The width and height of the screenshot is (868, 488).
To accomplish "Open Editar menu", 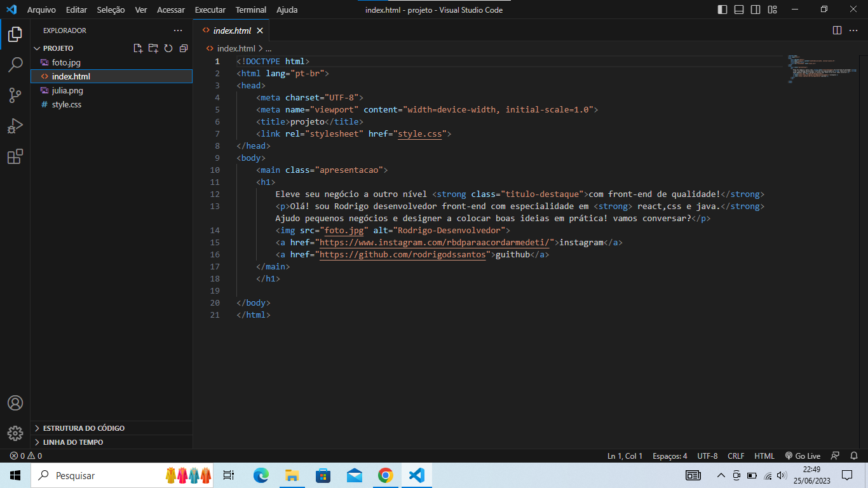I will point(76,10).
